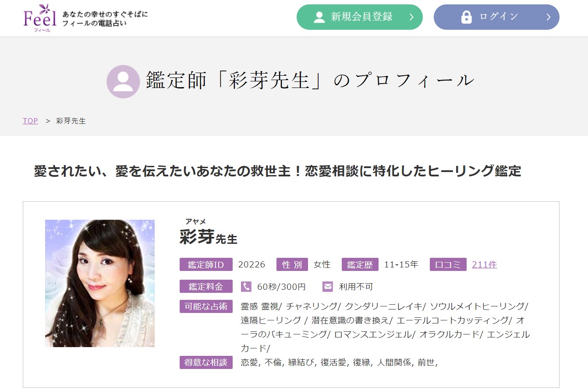Click the 可能な占術 label tag
This screenshot has height=390, width=588.
(205, 306)
